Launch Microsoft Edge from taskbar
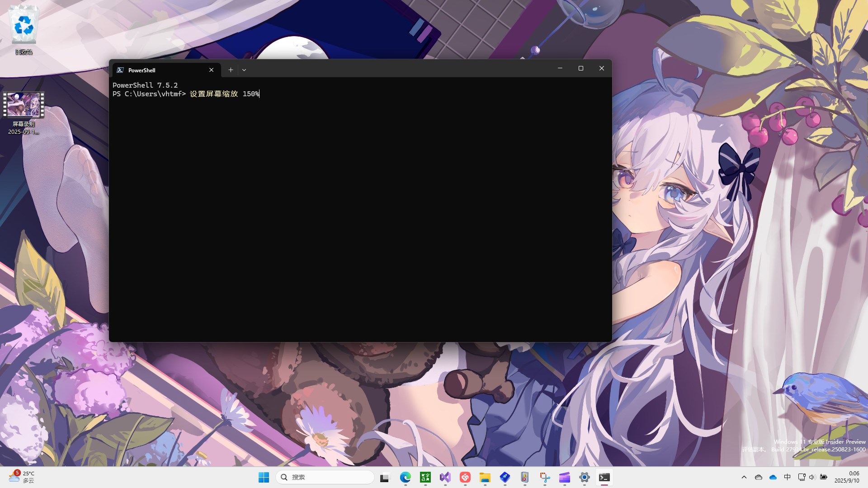Screen dimensions: 868x488 pos(405,477)
